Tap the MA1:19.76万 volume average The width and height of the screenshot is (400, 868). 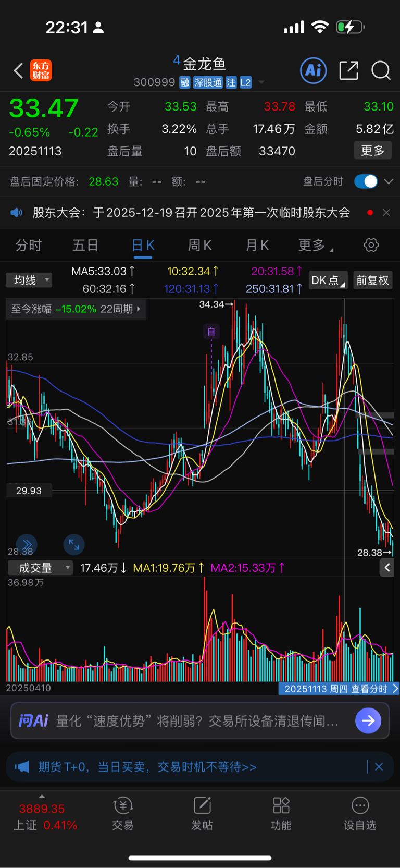coord(169,568)
